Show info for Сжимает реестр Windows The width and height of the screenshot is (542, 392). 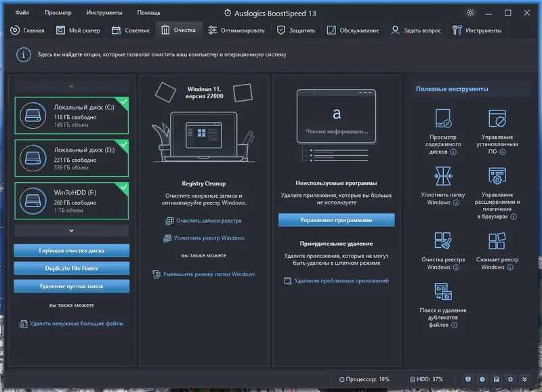(510, 267)
